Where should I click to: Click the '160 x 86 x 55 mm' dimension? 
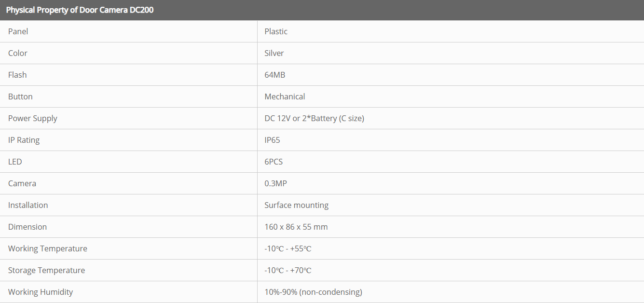pos(296,227)
